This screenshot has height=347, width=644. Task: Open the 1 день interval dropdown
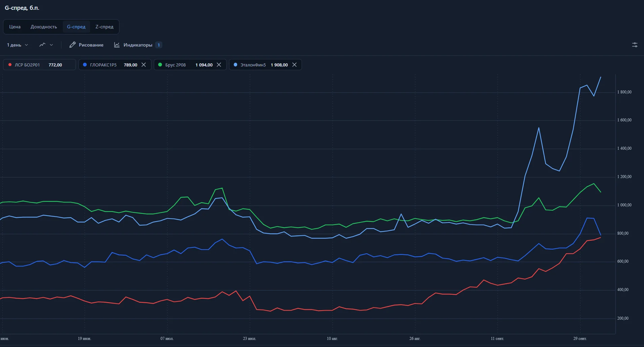tap(18, 45)
